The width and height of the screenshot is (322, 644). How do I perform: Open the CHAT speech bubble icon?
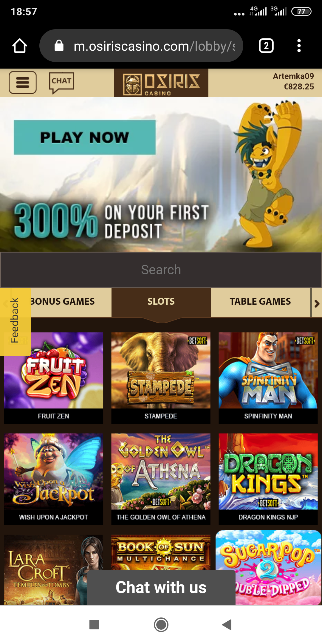click(x=61, y=83)
